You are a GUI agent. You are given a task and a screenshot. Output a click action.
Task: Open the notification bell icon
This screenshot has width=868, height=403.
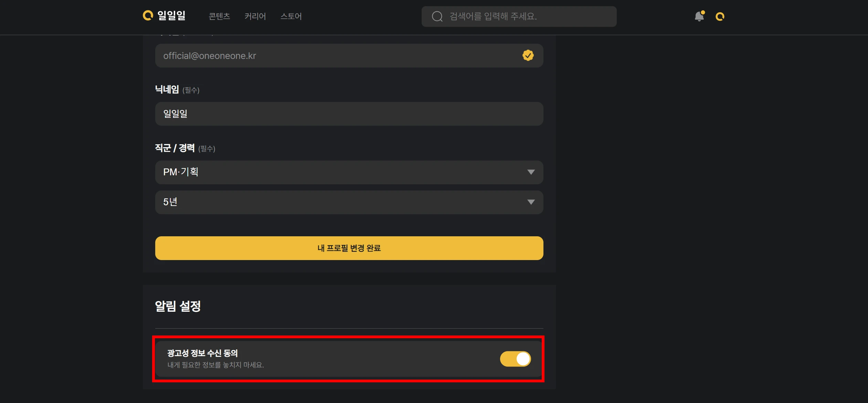pyautogui.click(x=699, y=16)
